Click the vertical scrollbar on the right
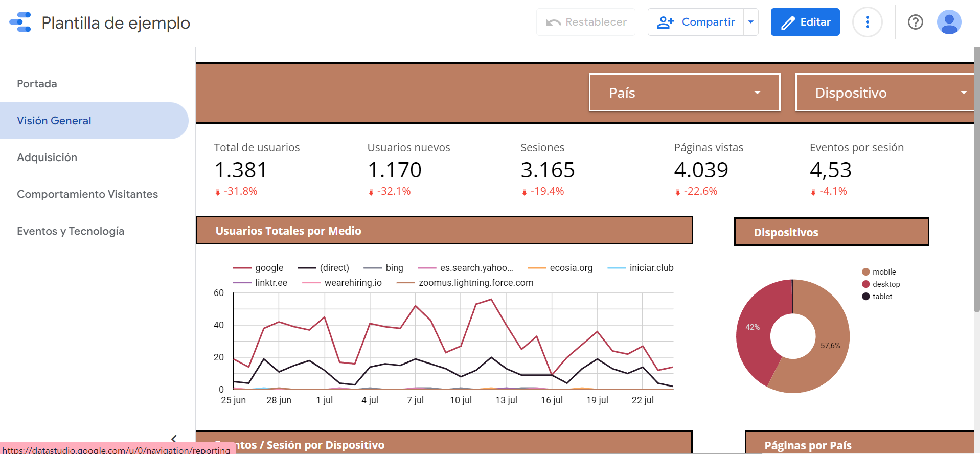 point(976,179)
